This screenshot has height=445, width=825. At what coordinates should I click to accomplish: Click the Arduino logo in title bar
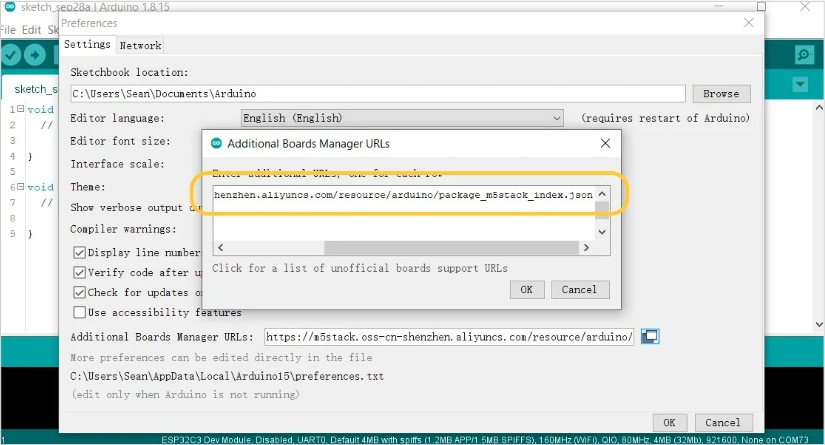pos(9,6)
